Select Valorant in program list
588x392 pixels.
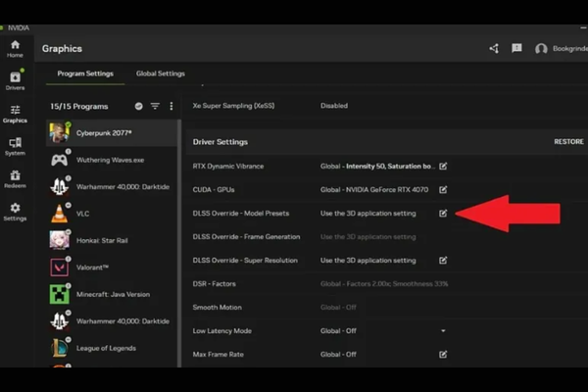(112, 268)
